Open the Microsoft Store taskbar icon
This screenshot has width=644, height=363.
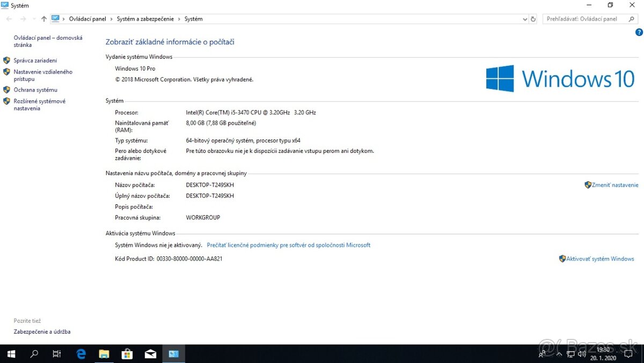(x=127, y=353)
